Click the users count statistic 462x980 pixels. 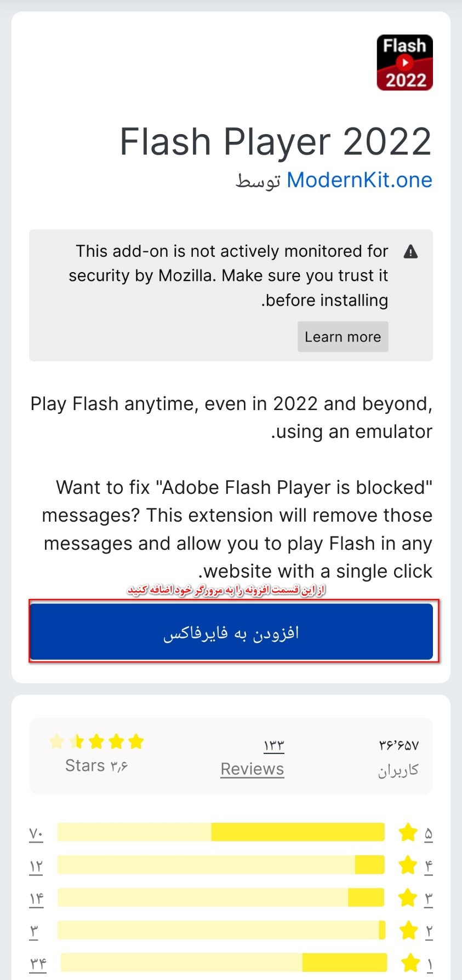pyautogui.click(x=398, y=757)
